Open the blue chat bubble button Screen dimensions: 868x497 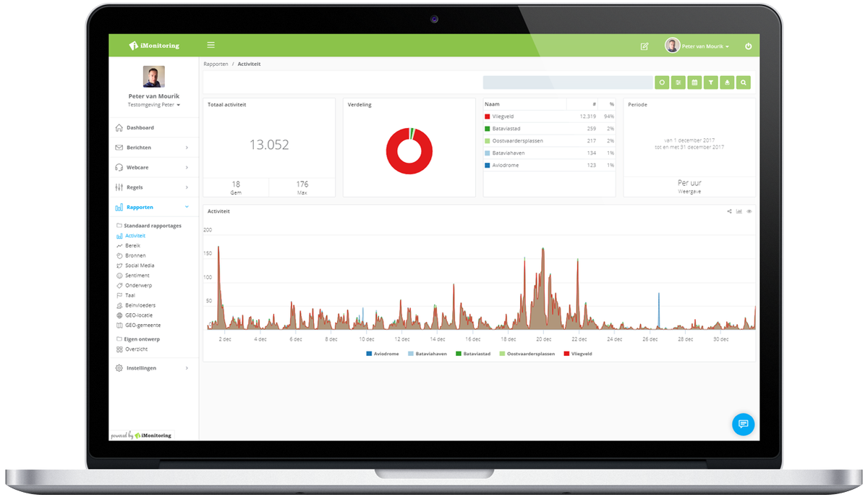click(x=743, y=424)
